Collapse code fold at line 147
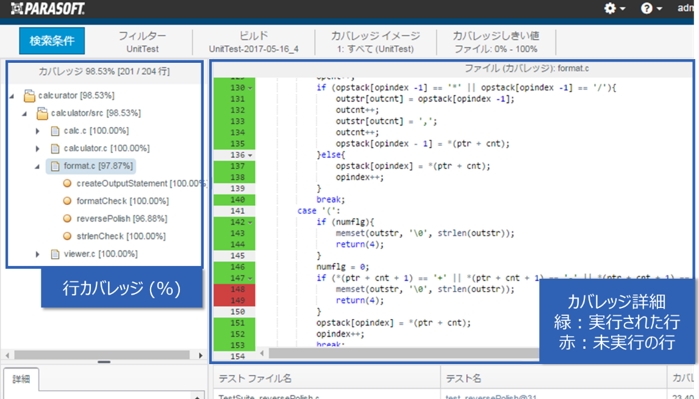 (x=250, y=278)
